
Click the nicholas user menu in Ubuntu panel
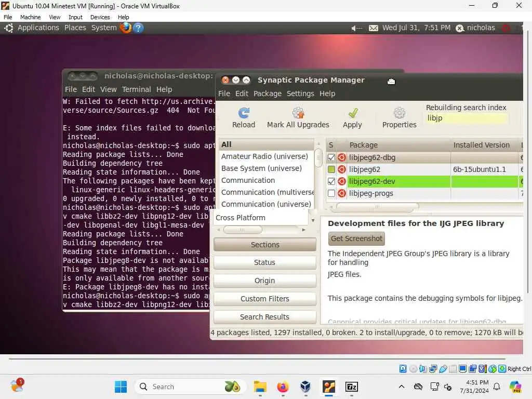pos(475,28)
